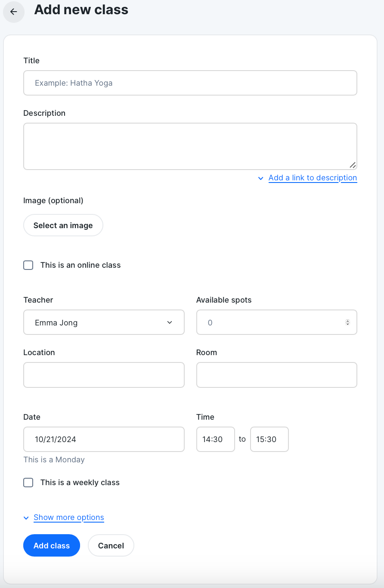This screenshot has width=384, height=588.
Task: Click the chevron beside Show more options
Action: (x=26, y=518)
